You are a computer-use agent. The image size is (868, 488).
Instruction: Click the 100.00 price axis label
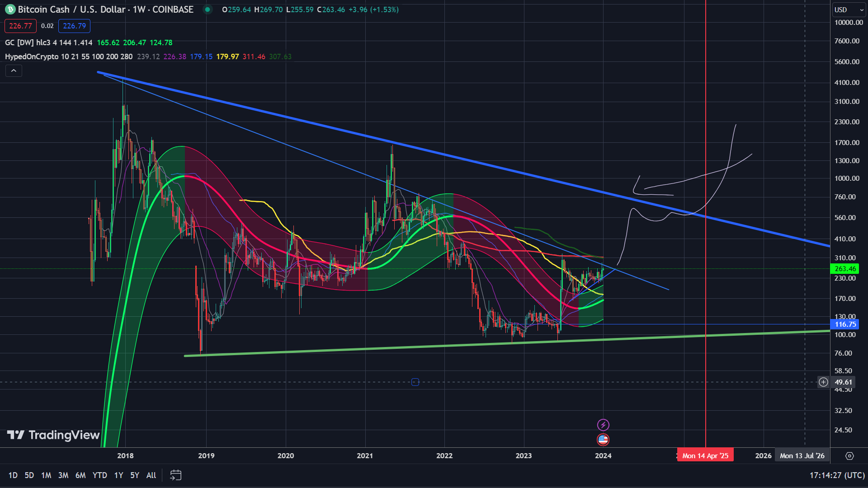(x=845, y=335)
